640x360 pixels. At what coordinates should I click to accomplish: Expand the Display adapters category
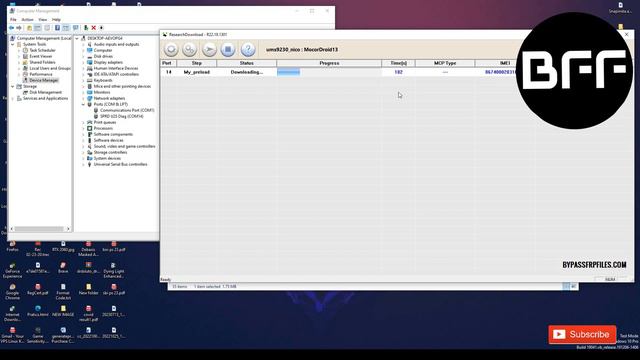(x=83, y=62)
